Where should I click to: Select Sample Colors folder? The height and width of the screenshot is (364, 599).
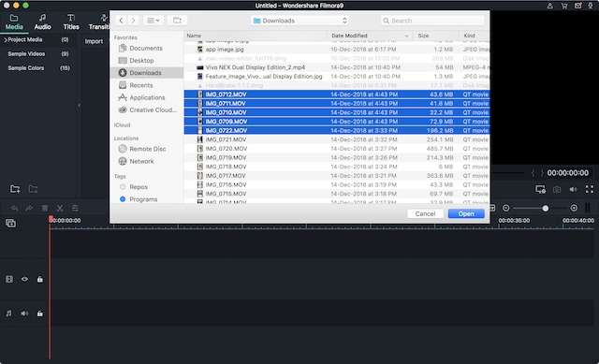pyautogui.click(x=26, y=68)
